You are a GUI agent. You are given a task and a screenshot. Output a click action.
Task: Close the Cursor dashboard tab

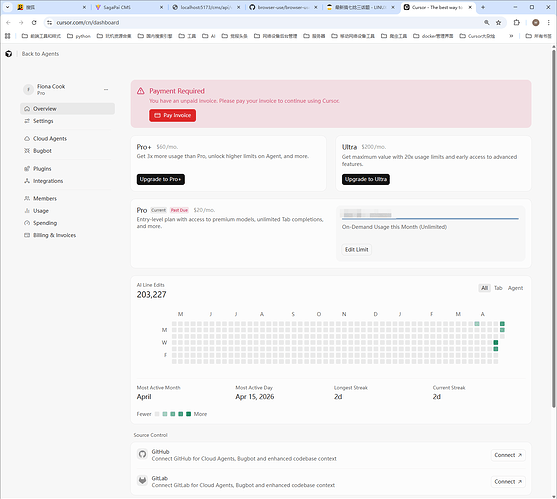470,7
